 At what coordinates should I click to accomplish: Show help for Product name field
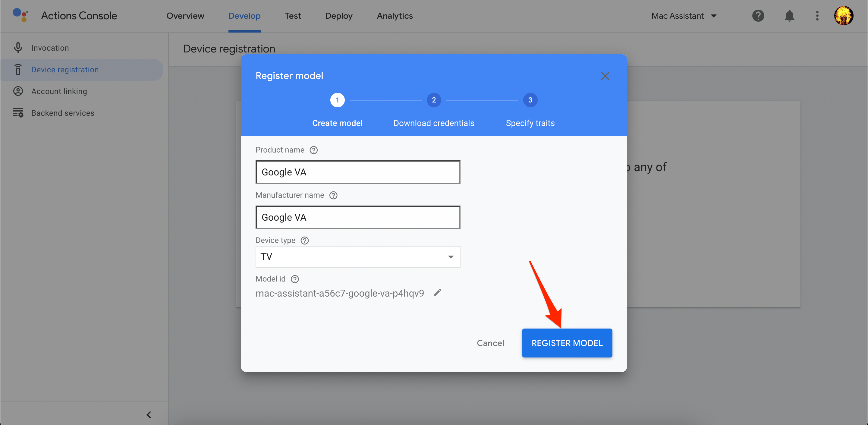[314, 150]
